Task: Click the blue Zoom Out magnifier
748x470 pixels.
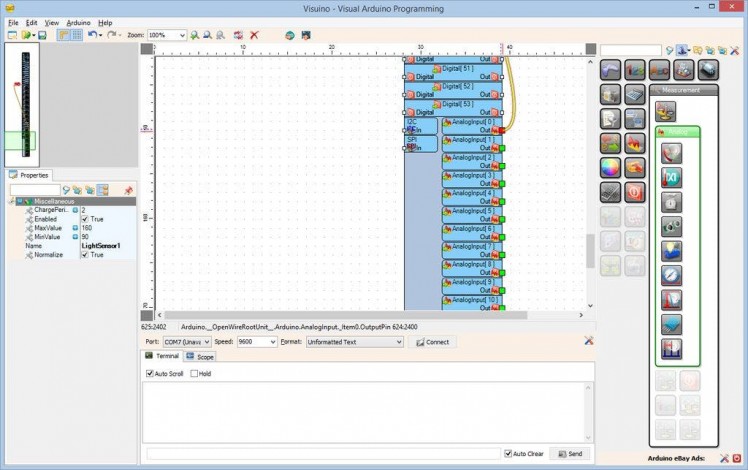Action: point(207,35)
